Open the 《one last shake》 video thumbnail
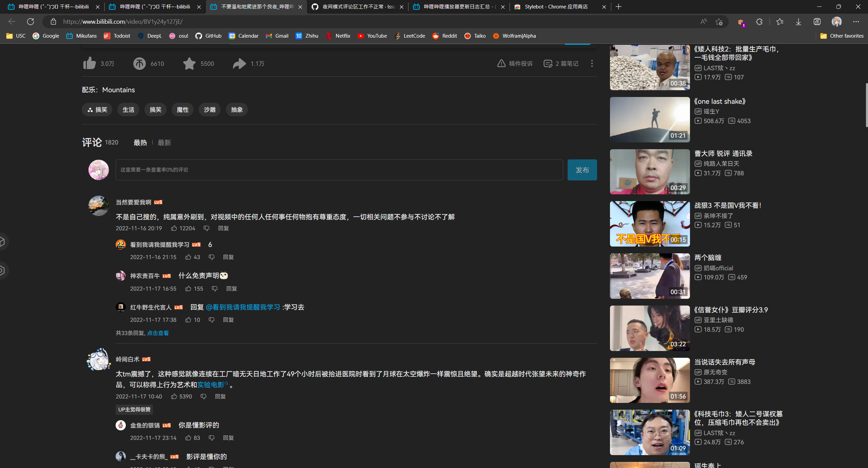 tap(649, 119)
